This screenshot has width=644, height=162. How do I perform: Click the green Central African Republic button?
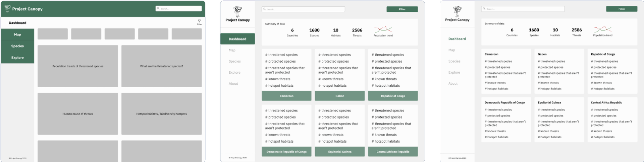pos(393,152)
